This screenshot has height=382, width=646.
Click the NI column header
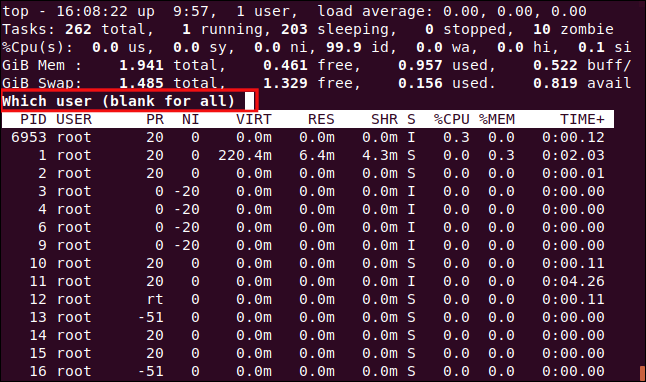(x=191, y=119)
